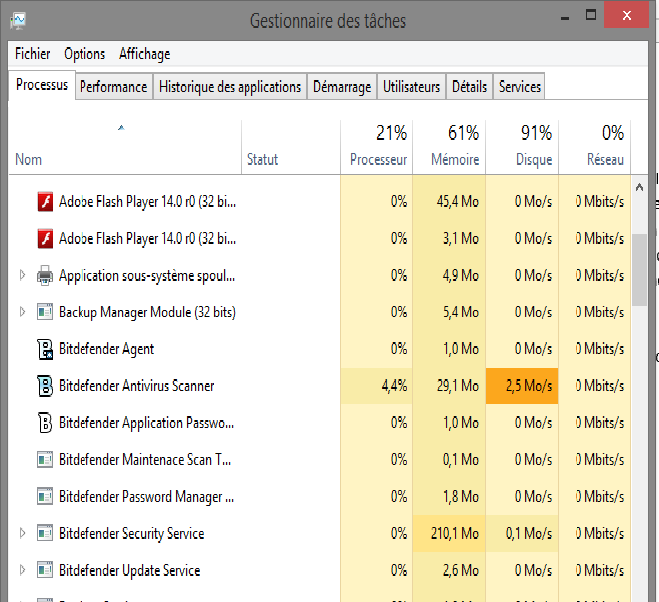Image resolution: width=659 pixels, height=602 pixels.
Task: Click the 4,9 Mo memory cell
Action: [x=449, y=275]
